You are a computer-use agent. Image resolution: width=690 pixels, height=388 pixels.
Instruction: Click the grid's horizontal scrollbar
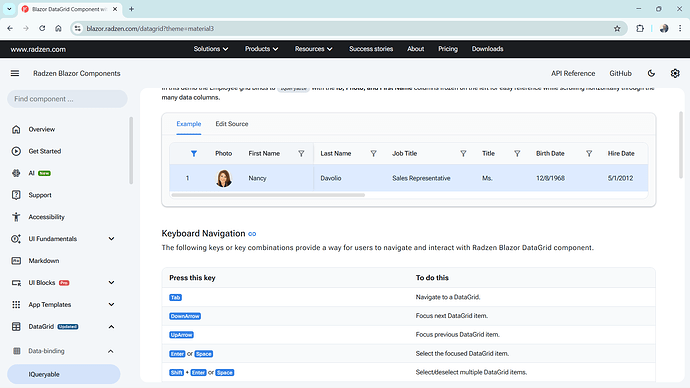(268, 195)
